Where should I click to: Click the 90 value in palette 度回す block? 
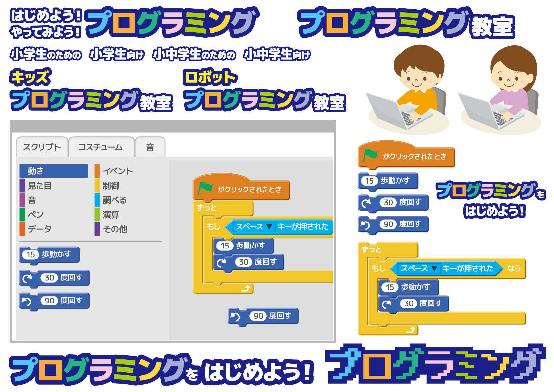49,301
